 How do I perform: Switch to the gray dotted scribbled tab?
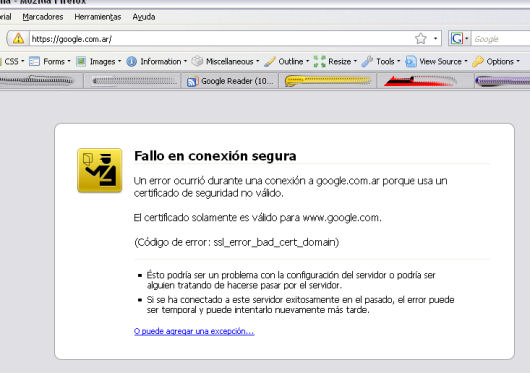coord(132,81)
